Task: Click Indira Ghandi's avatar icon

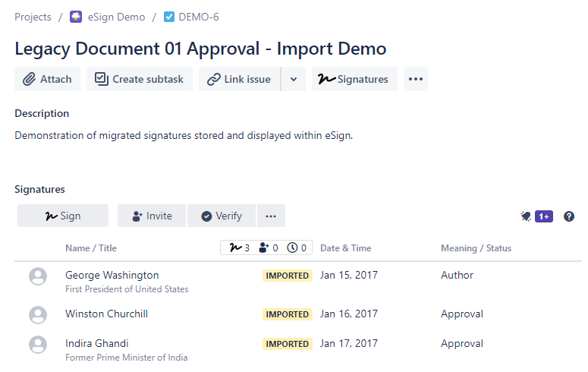Action: (x=38, y=345)
